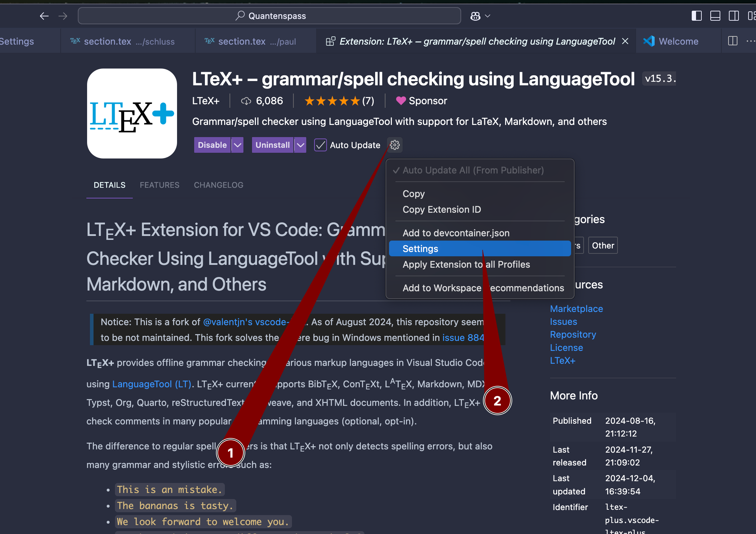Toggle the Auto Update checkbox
This screenshot has width=756, height=534.
pyautogui.click(x=320, y=145)
